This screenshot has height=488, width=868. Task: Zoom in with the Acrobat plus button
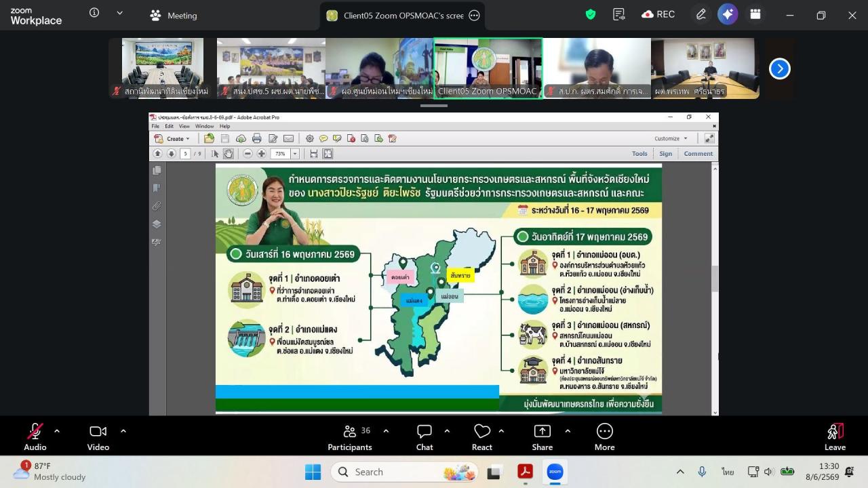262,154
